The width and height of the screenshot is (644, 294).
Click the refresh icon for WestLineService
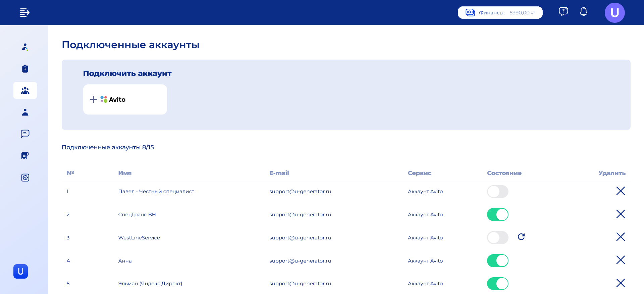(x=521, y=237)
